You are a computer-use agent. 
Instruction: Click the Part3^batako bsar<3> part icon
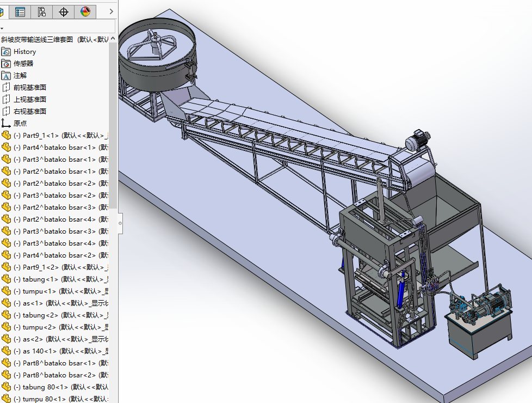(x=6, y=231)
